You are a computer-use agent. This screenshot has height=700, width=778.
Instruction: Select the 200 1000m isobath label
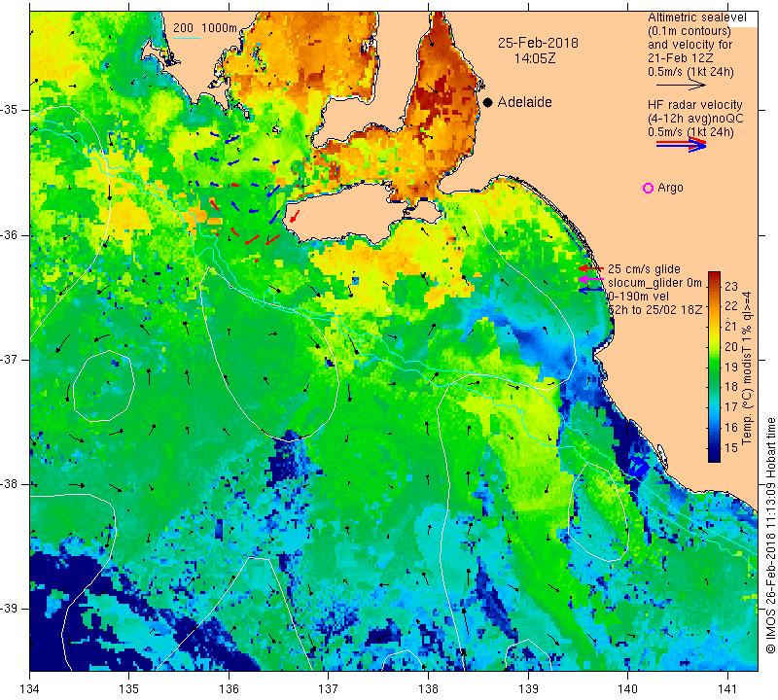(205, 28)
